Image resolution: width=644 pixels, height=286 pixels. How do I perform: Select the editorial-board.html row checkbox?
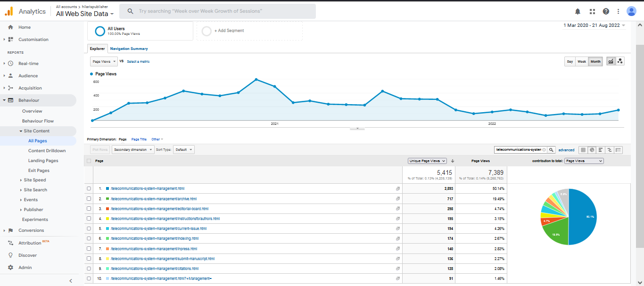89,209
